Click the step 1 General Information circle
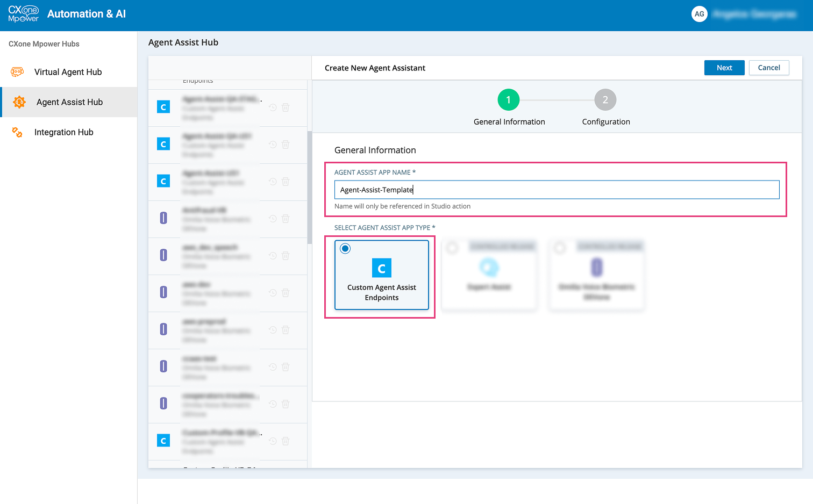813x504 pixels. (x=508, y=100)
